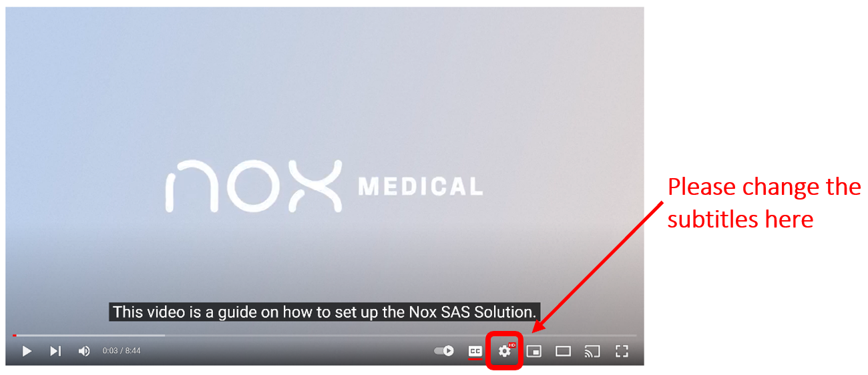The image size is (868, 375).
Task: Play the Nox Medical video
Action: [x=27, y=351]
